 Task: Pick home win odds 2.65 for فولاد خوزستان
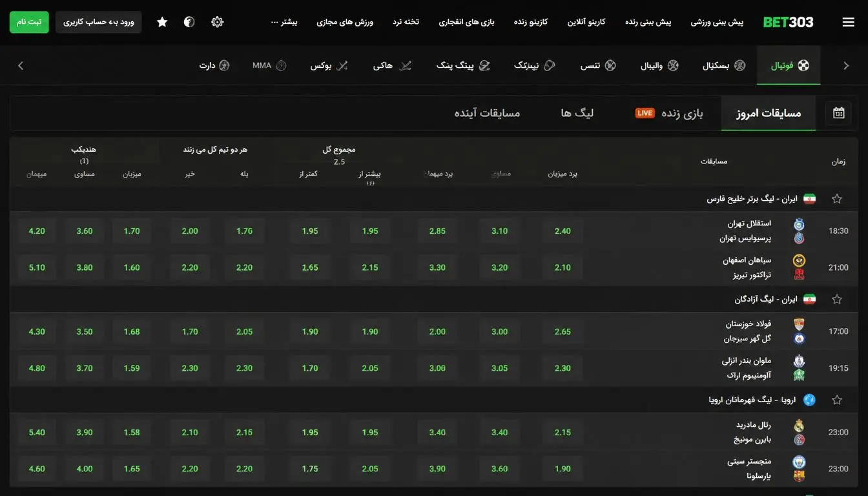[x=563, y=332]
